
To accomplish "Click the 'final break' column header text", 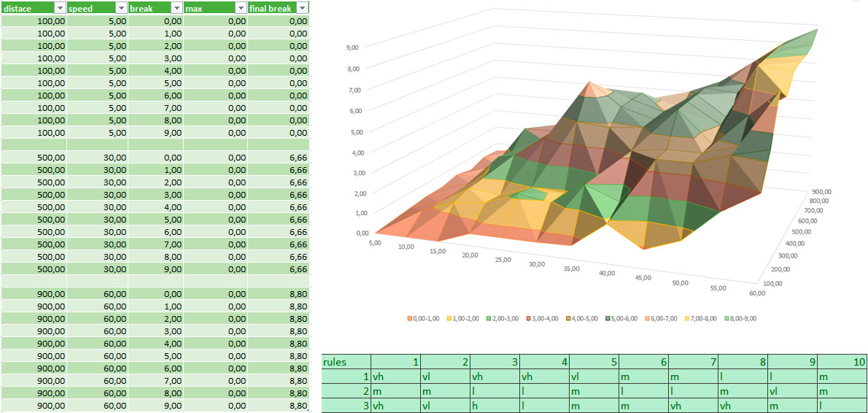I will click(271, 8).
